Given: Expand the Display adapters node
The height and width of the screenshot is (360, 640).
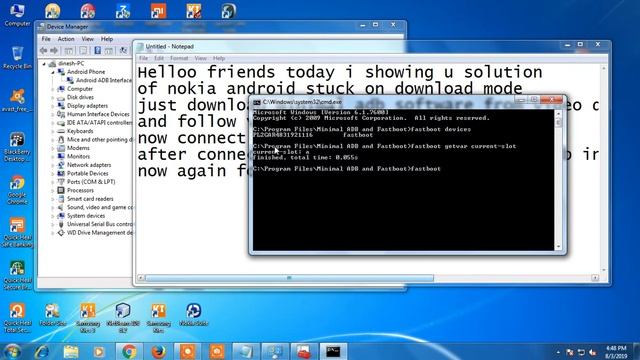Looking at the screenshot, I should click(x=53, y=106).
